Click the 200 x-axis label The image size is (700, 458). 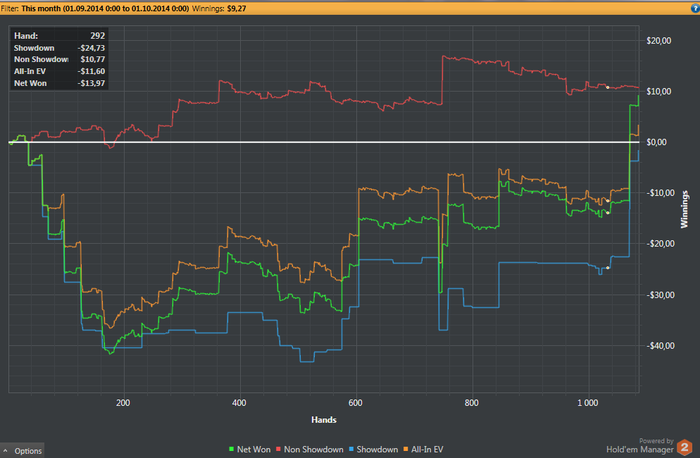click(123, 403)
